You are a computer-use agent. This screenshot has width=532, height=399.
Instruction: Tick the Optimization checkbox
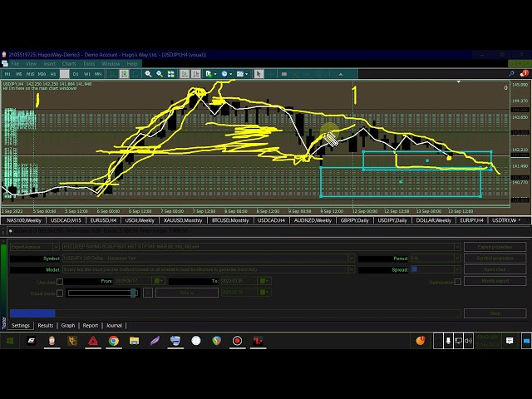click(457, 282)
